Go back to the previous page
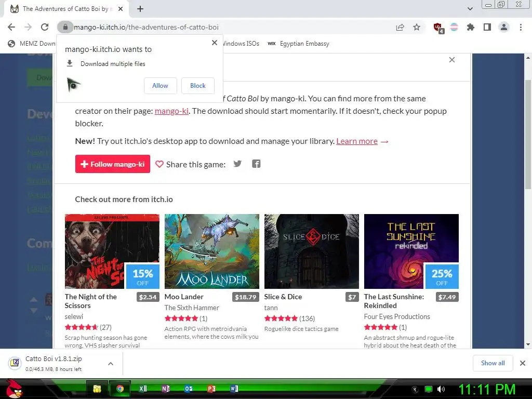532x399 pixels. coord(11,27)
